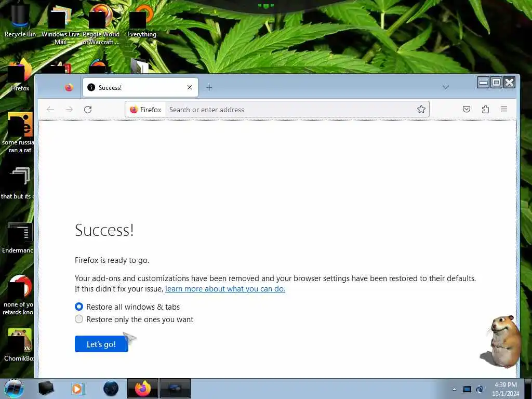Image resolution: width=532 pixels, height=399 pixels.
Task: Open learn more about what you can do link
Action: coord(225,289)
